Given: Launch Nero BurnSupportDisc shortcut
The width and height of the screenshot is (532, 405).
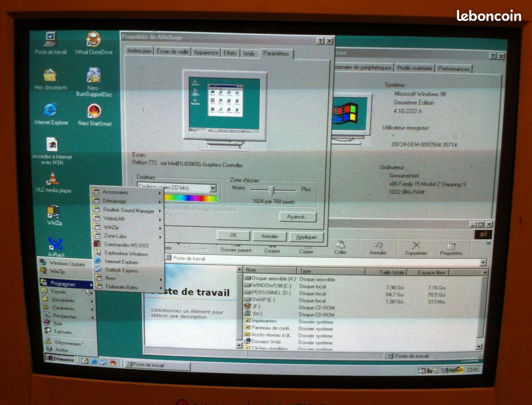Looking at the screenshot, I should tap(94, 82).
